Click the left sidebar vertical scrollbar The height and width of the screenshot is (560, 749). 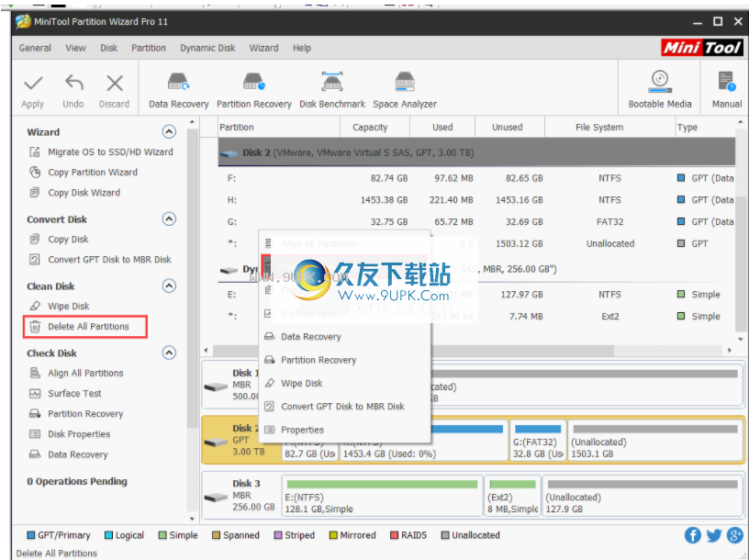(193, 277)
